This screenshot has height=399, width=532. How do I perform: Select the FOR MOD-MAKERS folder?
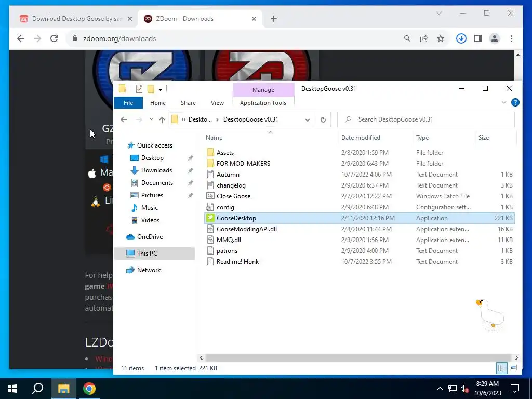(360, 164)
